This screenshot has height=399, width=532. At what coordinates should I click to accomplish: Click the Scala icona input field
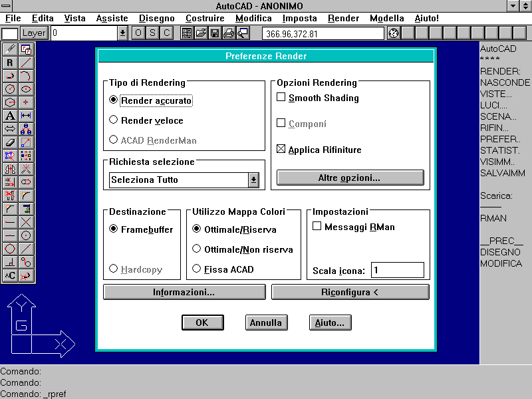pos(398,270)
